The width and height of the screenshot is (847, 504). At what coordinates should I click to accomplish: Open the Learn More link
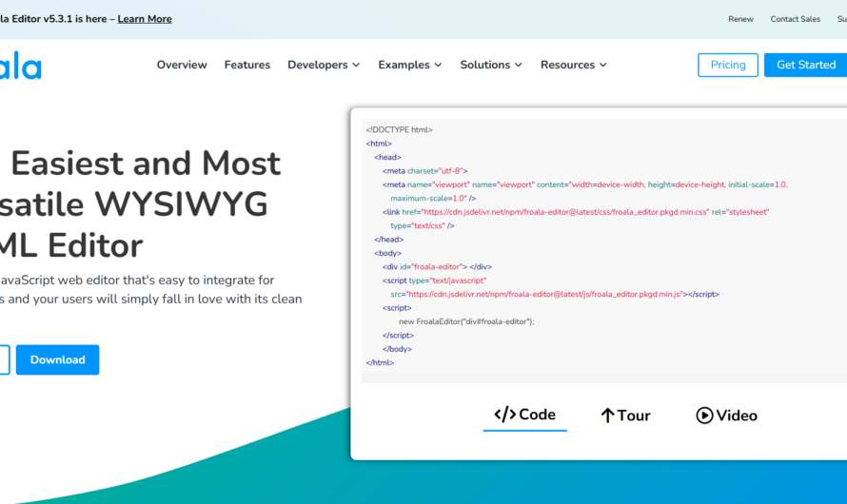coord(145,19)
